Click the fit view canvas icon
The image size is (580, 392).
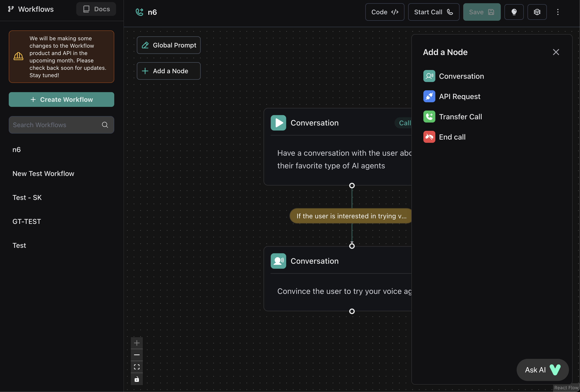[137, 367]
